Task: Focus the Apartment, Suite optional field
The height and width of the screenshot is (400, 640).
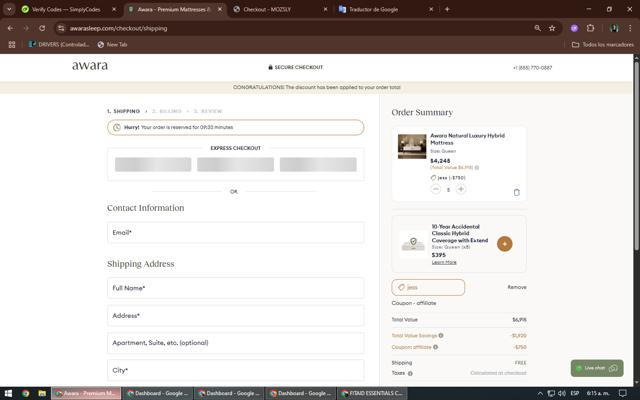Action: coord(236,343)
